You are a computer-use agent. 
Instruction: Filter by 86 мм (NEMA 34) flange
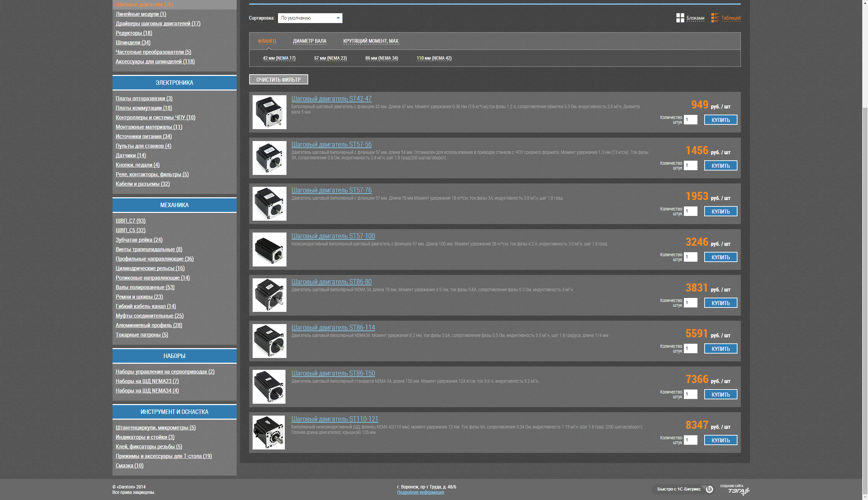coord(381,58)
